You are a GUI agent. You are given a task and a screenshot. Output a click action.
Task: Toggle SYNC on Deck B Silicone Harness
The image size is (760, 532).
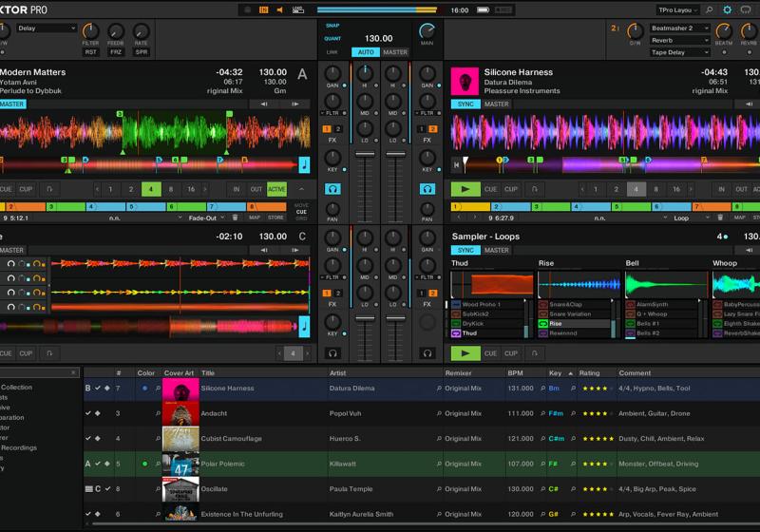(465, 104)
